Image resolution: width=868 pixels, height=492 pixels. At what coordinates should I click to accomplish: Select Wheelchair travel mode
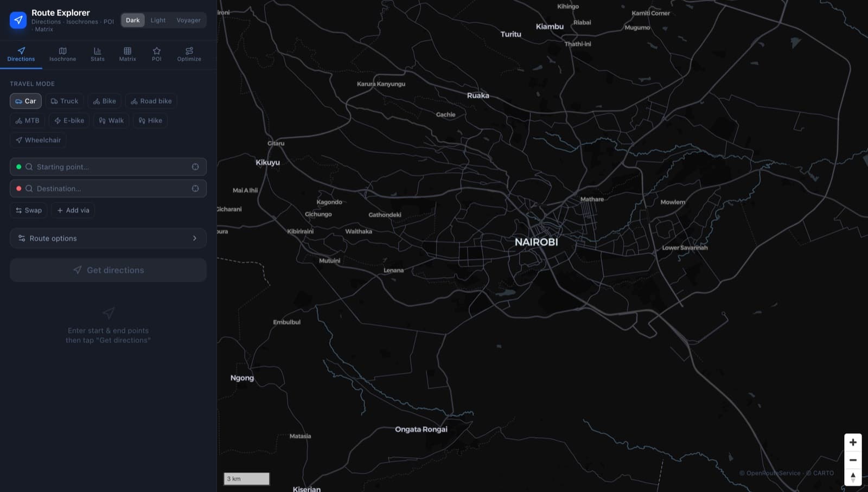pyautogui.click(x=38, y=140)
